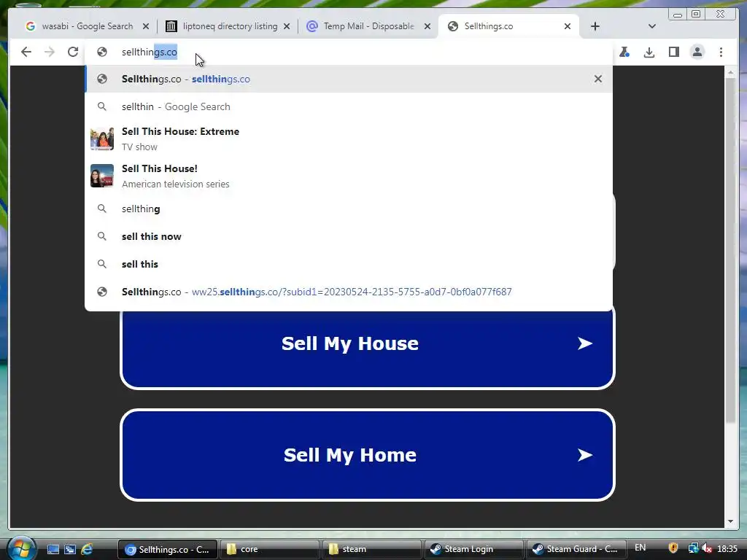This screenshot has height=560, width=747.
Task: Choose the sellthings.co top suggestion
Action: (348, 79)
